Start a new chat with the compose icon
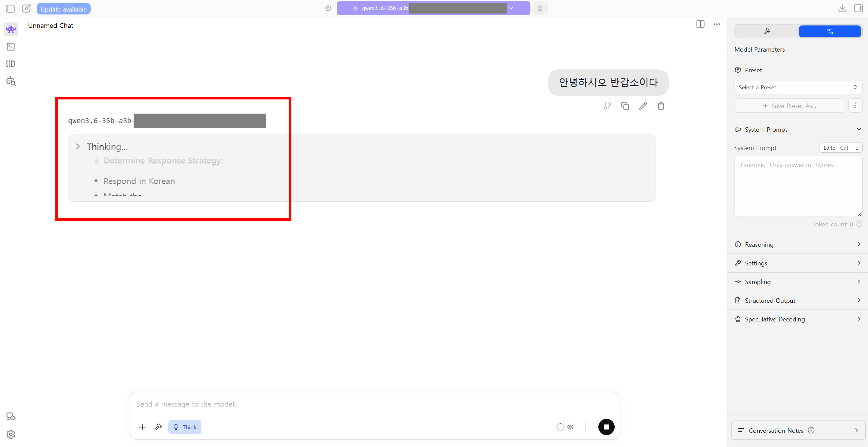868x447 pixels. [26, 8]
